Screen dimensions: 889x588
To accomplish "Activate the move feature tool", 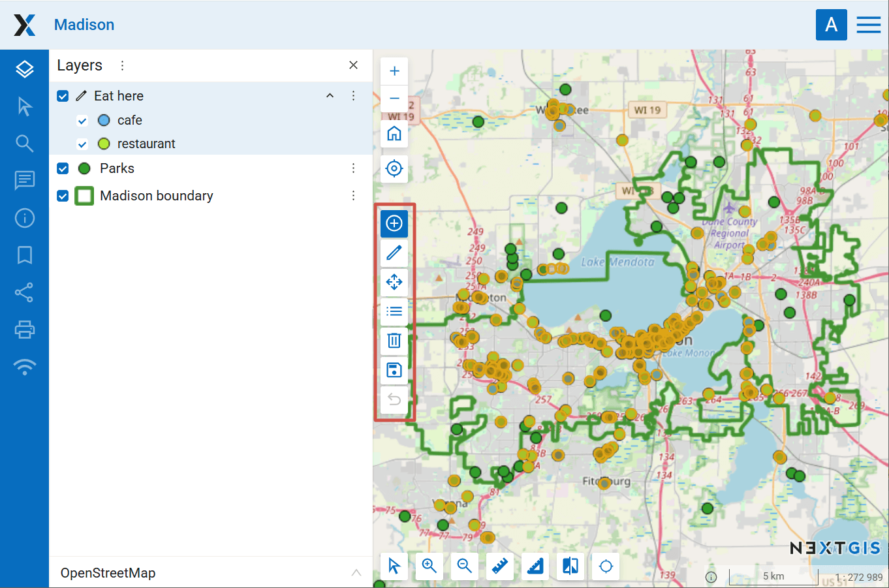I will [x=394, y=282].
